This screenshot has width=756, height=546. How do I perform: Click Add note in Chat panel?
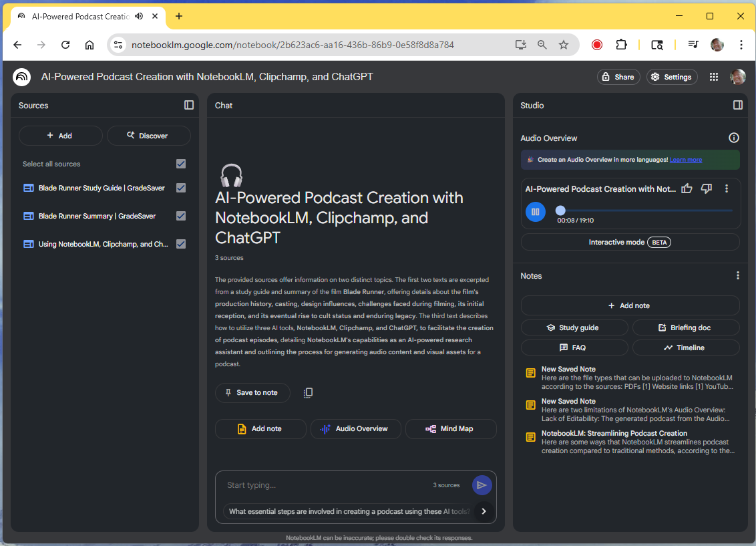click(260, 429)
